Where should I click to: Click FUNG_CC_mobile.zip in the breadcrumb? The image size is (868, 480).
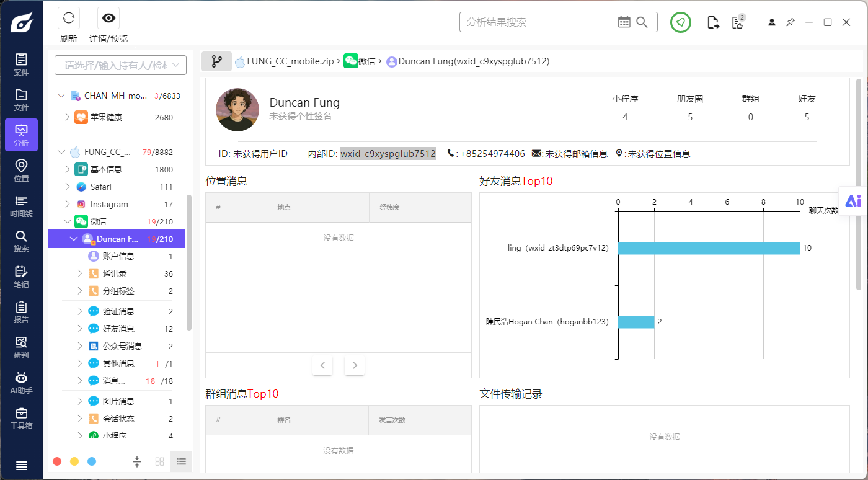(x=290, y=61)
